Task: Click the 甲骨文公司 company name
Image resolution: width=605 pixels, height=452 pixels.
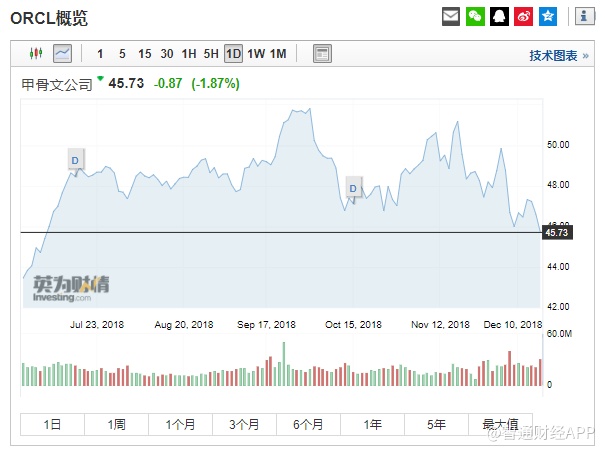Action: point(56,84)
